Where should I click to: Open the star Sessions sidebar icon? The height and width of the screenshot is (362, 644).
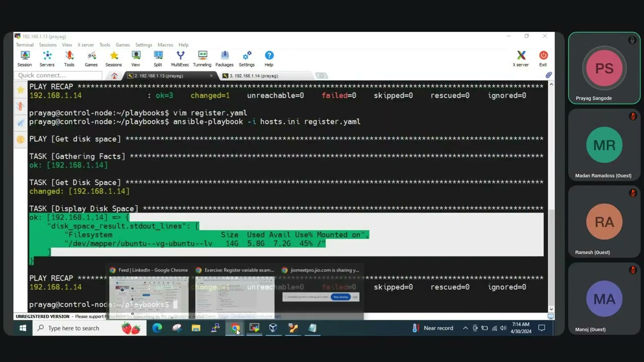tap(20, 89)
